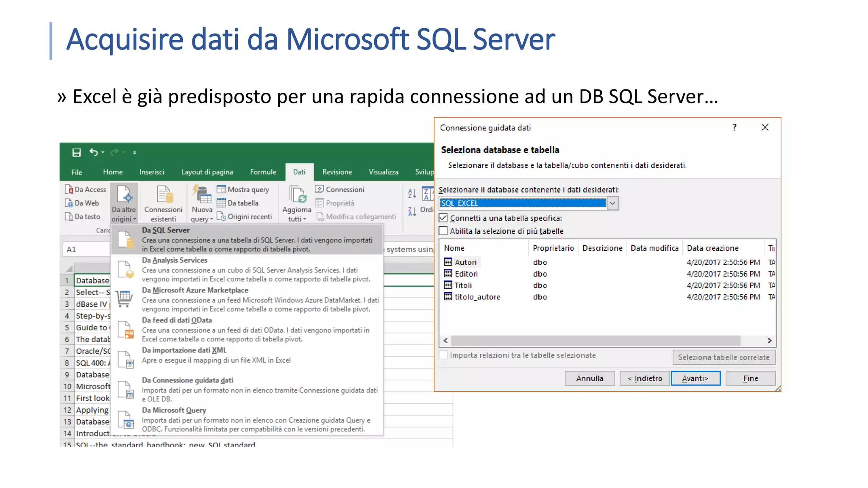Switch to the Inserisci tab
868x488 pixels.
pos(152,172)
